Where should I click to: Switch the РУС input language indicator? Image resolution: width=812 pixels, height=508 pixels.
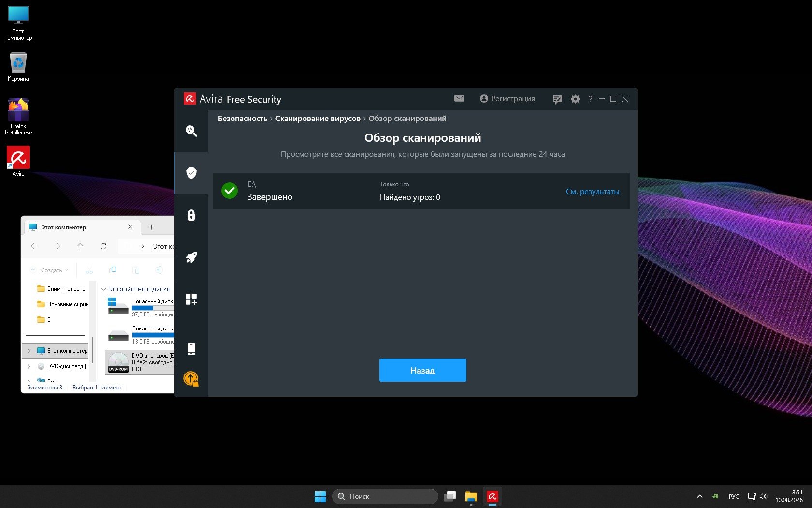[734, 496]
